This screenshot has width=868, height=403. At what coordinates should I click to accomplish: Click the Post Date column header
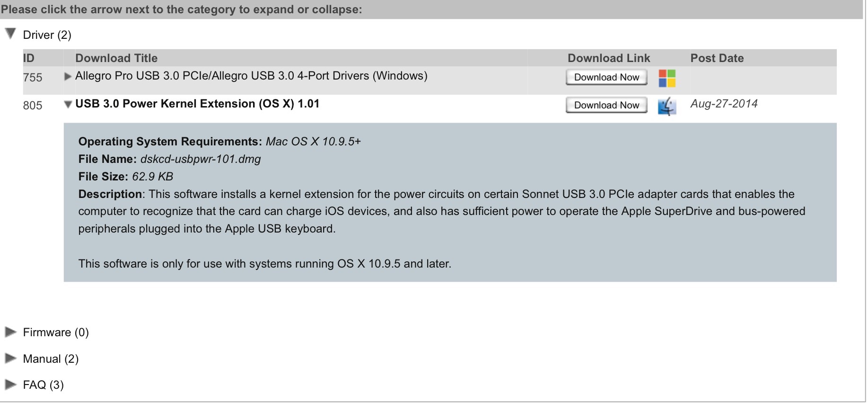(x=717, y=58)
